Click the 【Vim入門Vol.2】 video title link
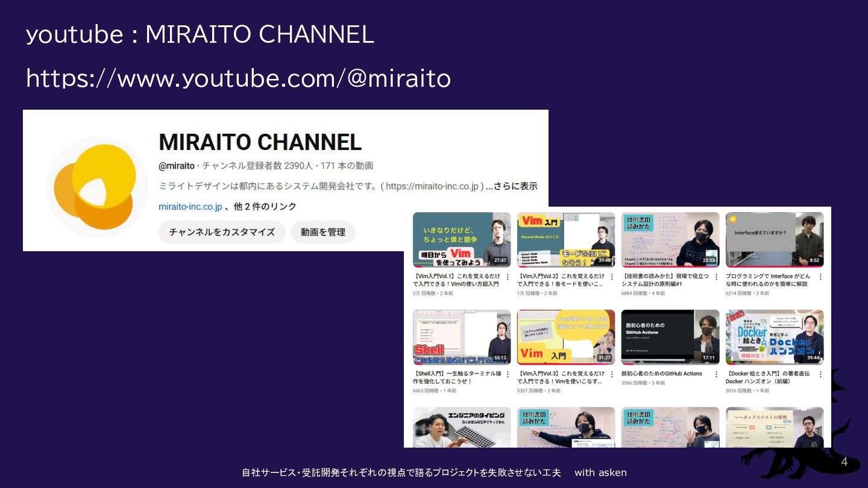 point(561,280)
